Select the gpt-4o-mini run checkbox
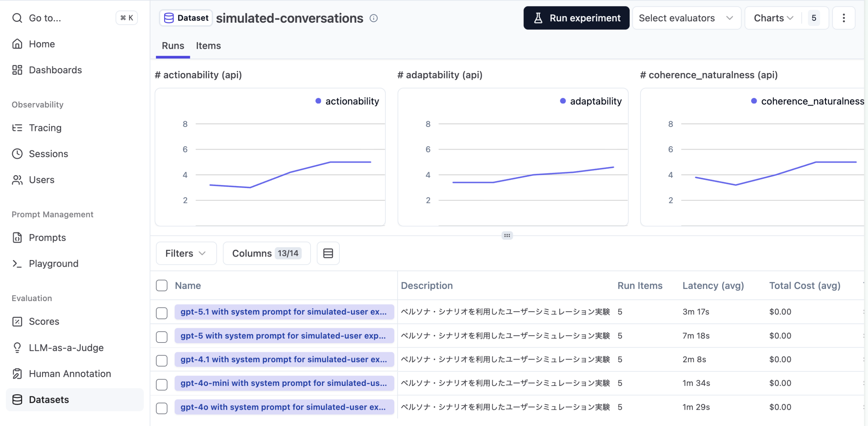 click(162, 384)
